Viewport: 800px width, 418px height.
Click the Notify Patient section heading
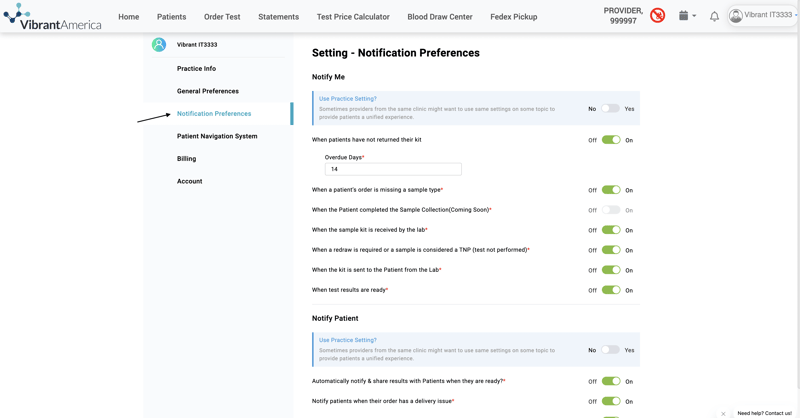(335, 318)
